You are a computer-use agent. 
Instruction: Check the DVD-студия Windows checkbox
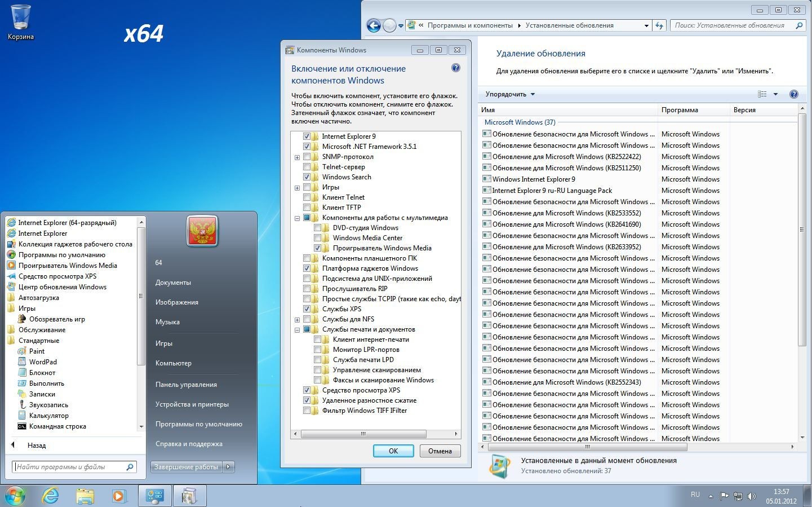(318, 228)
